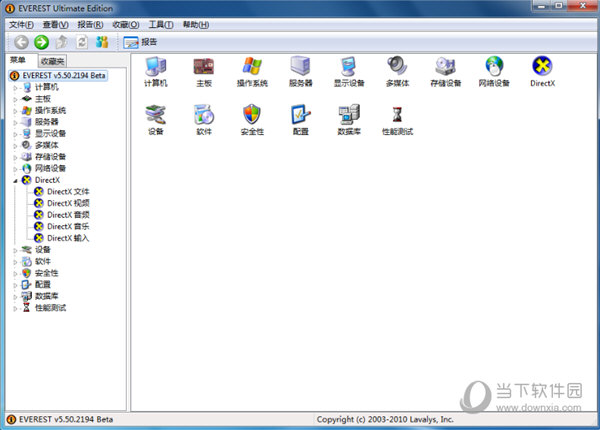This screenshot has height=430, width=600.
Task: Open the 查看(V) menu
Action: [55, 25]
